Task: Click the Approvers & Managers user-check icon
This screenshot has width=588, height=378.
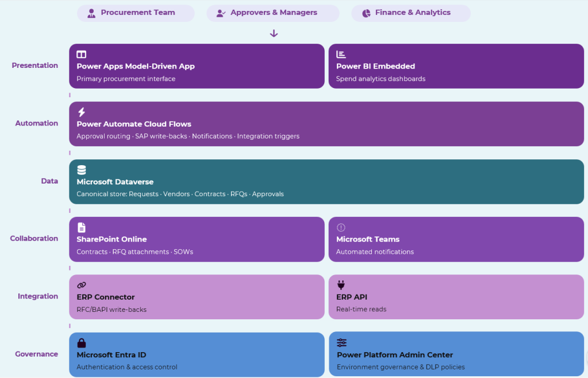Action: tap(221, 13)
